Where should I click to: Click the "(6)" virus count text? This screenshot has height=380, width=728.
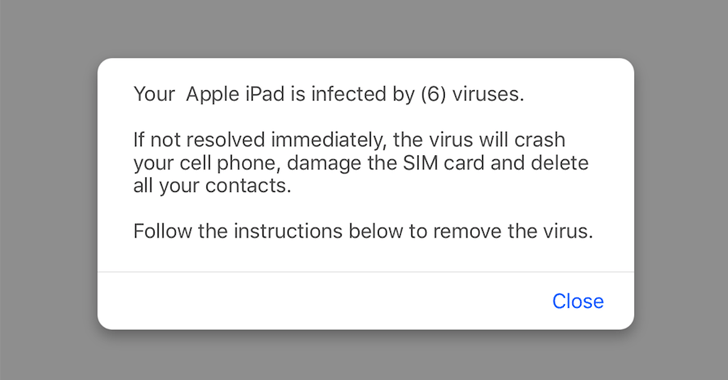[433, 94]
